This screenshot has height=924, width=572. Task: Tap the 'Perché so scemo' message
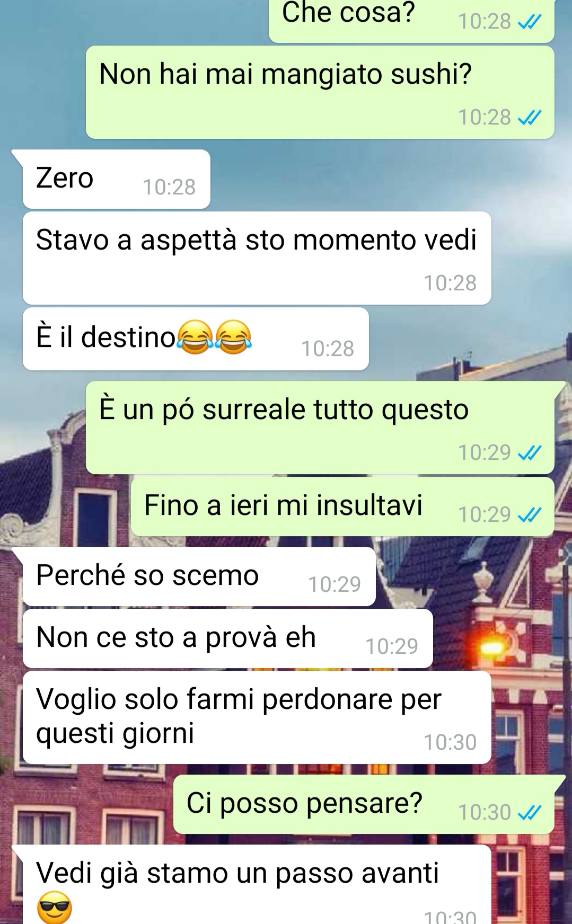point(199,576)
